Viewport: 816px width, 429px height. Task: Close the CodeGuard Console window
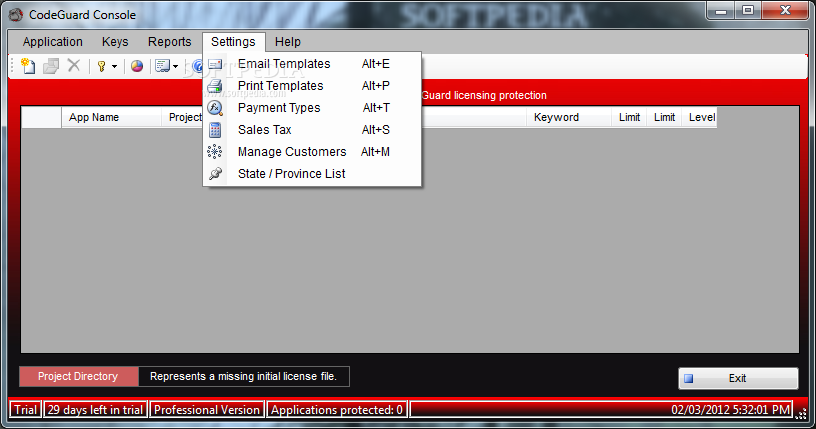785,10
